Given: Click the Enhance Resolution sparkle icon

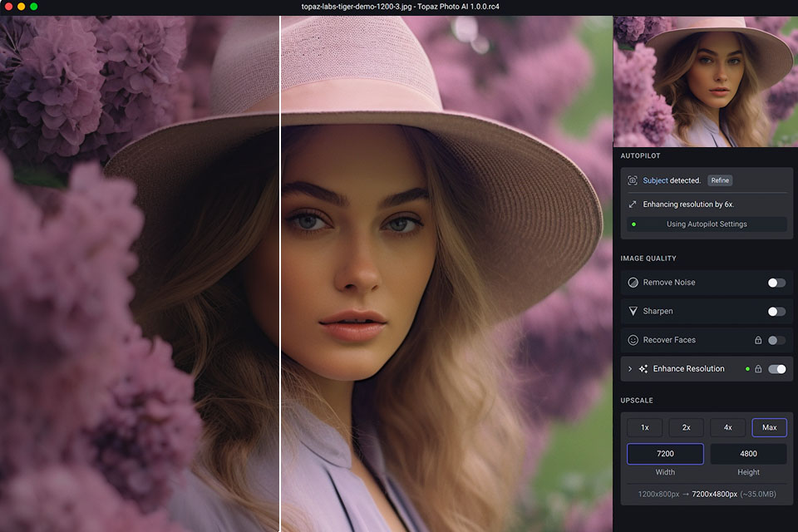Looking at the screenshot, I should pos(643,369).
